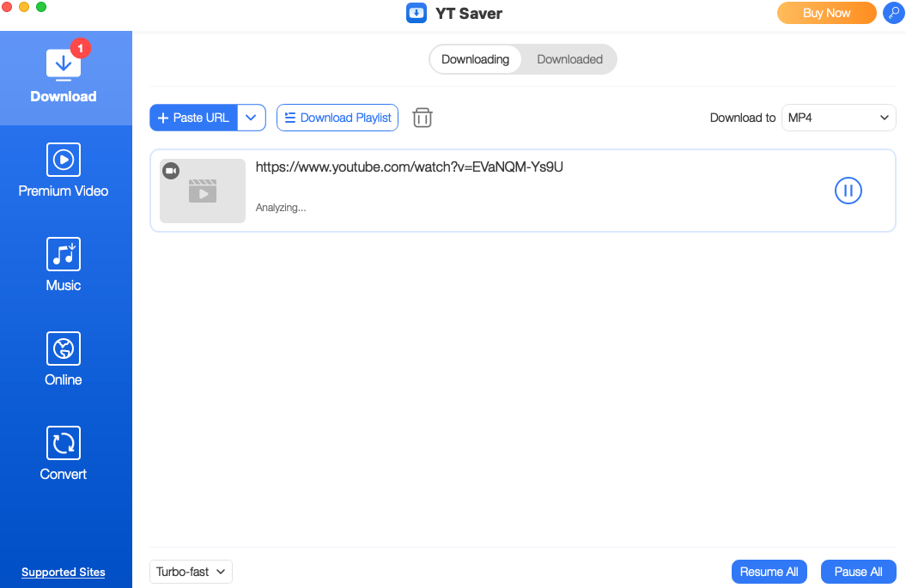906x588 pixels.
Task: Pause the analyzing YouTube download
Action: [x=848, y=191]
